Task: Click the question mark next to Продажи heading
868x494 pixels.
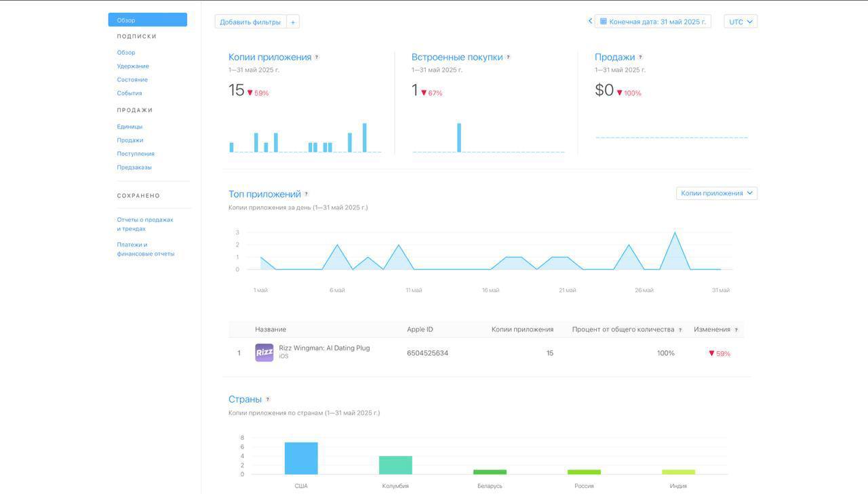Action: tap(640, 58)
